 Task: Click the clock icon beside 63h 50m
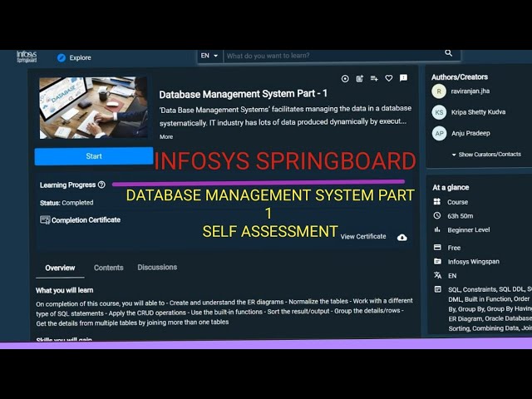coord(437,215)
